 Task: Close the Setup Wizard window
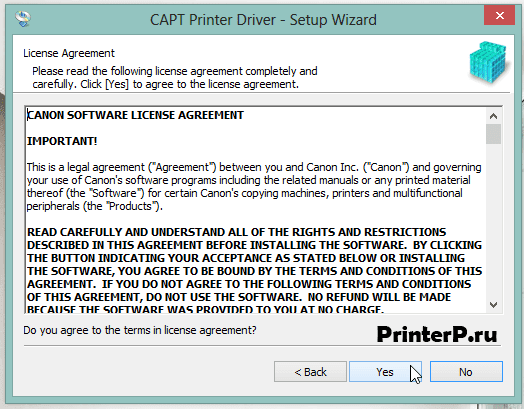coord(499,15)
